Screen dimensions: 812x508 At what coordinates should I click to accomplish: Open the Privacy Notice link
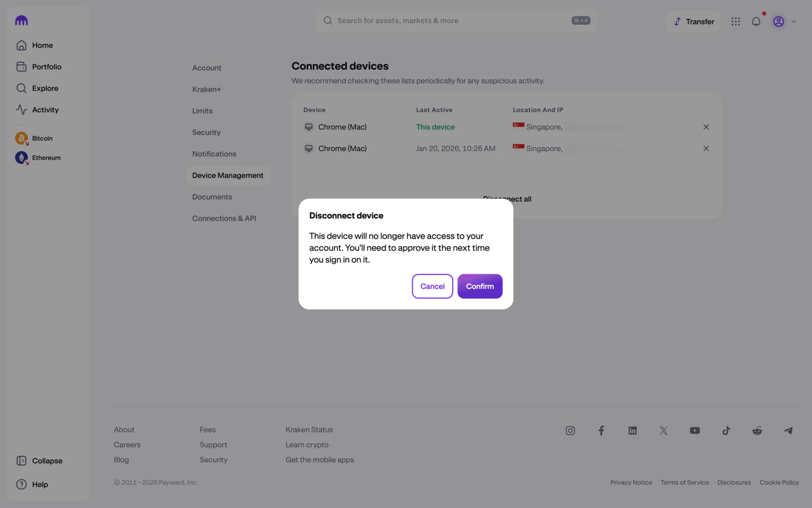pos(631,483)
